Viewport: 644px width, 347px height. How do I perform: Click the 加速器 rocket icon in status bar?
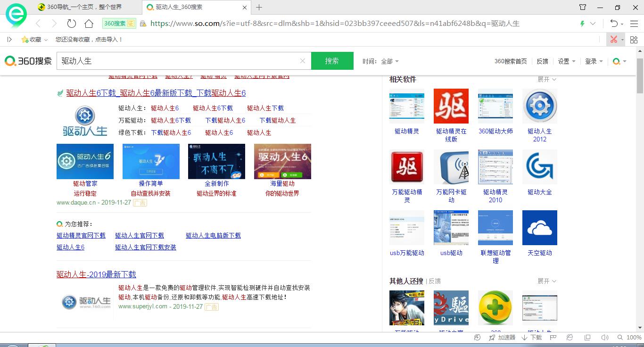(x=503, y=338)
